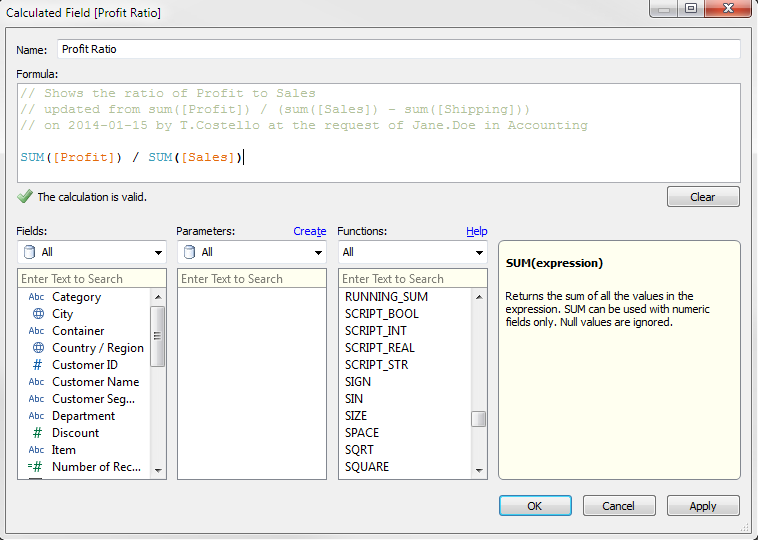This screenshot has height=540, width=758.
Task: Click the Cancel button
Action: coord(619,506)
